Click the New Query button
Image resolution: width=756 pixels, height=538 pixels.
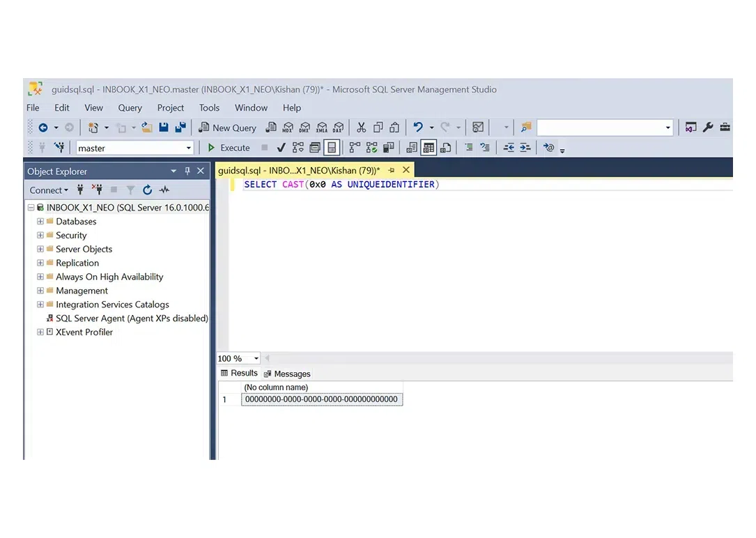tap(228, 128)
